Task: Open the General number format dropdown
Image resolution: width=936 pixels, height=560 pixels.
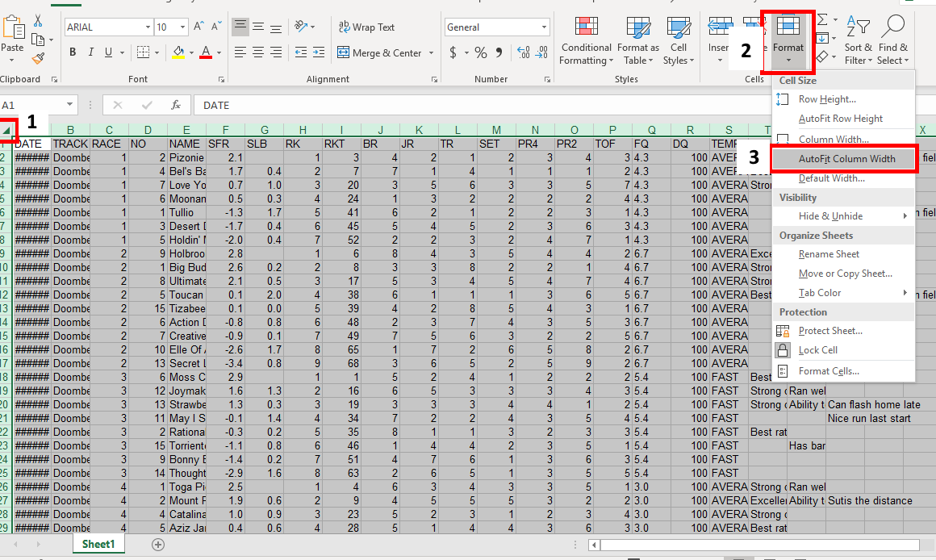Action: pos(546,27)
